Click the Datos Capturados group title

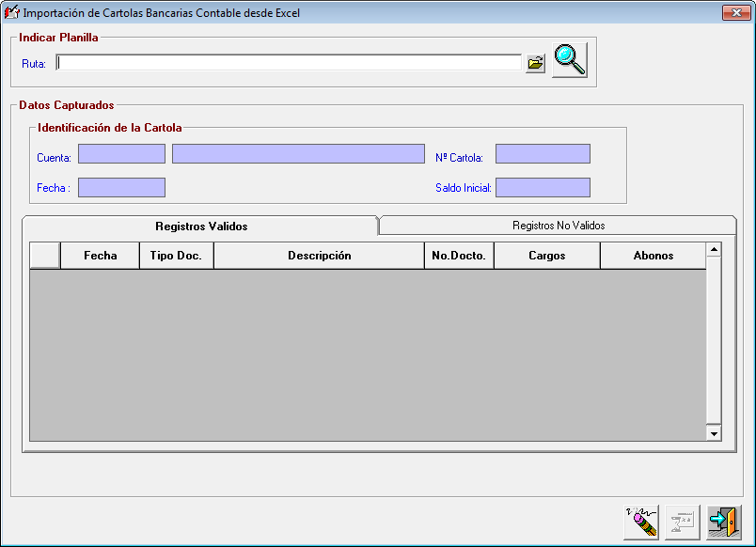click(67, 105)
